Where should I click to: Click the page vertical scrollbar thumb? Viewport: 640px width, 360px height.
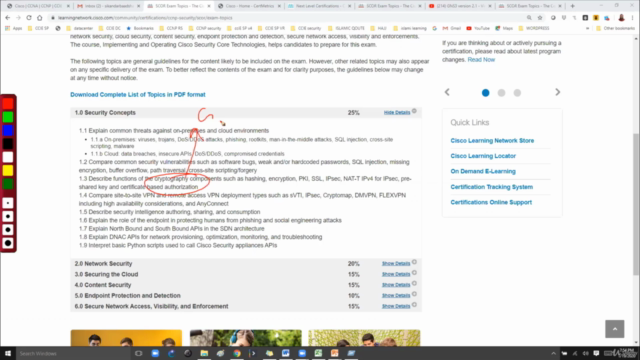[x=636, y=204]
